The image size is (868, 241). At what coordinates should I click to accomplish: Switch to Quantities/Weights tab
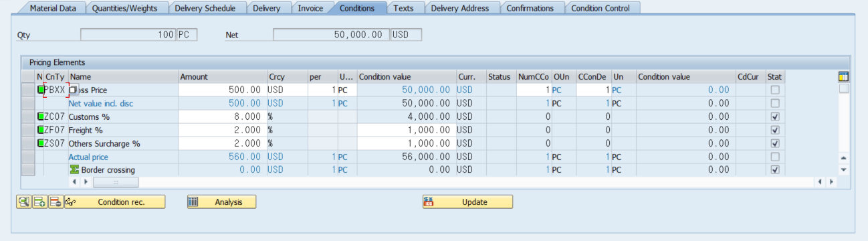point(124,8)
